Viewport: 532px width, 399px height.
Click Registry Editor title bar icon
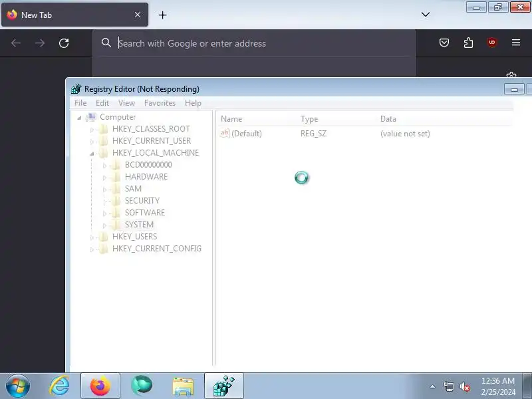[x=76, y=89]
